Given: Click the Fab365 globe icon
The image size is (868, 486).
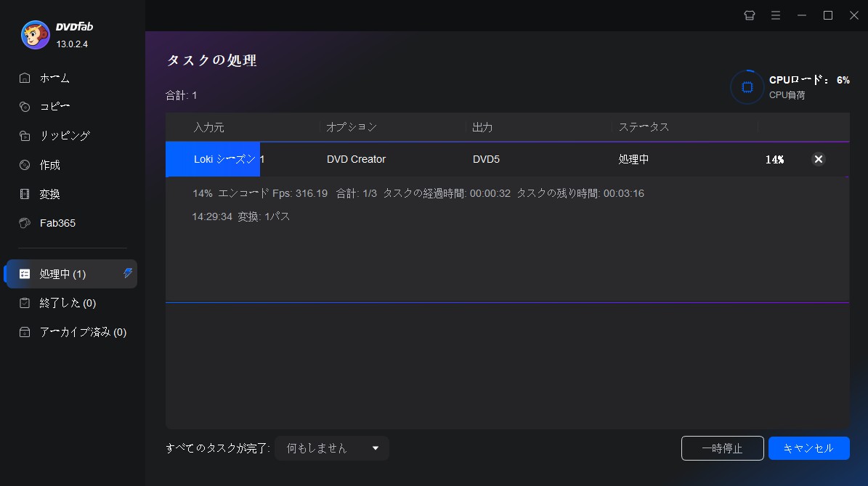Looking at the screenshot, I should pyautogui.click(x=25, y=223).
